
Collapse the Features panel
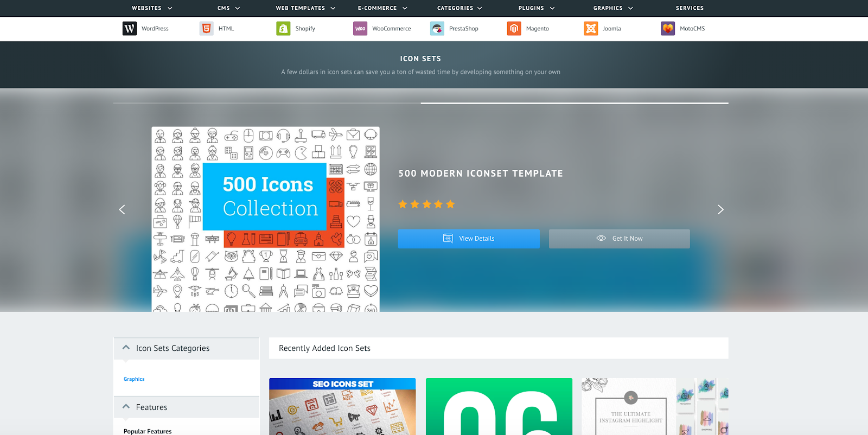126,407
